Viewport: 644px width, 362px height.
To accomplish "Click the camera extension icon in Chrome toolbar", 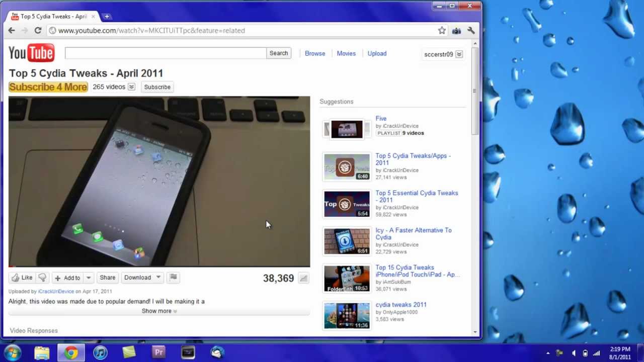I will tap(456, 31).
